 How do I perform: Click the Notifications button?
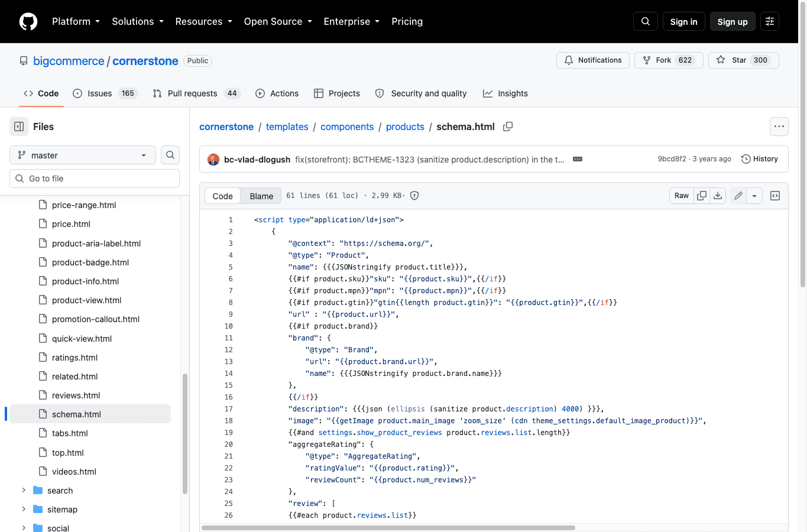(x=593, y=60)
